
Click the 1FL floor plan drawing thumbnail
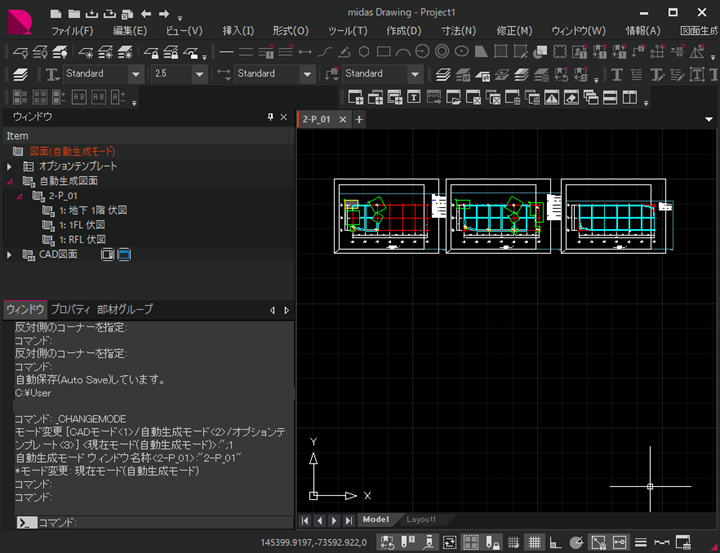click(x=498, y=216)
